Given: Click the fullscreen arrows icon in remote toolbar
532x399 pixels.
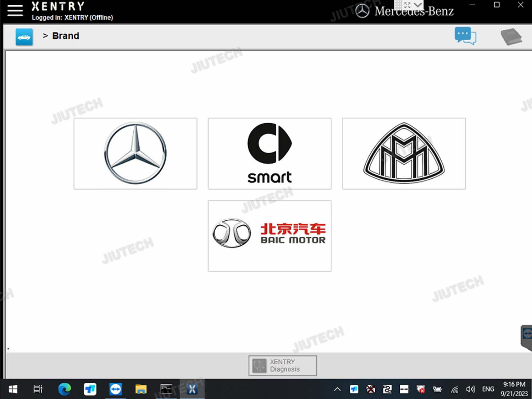Looking at the screenshot, I should point(408,5).
